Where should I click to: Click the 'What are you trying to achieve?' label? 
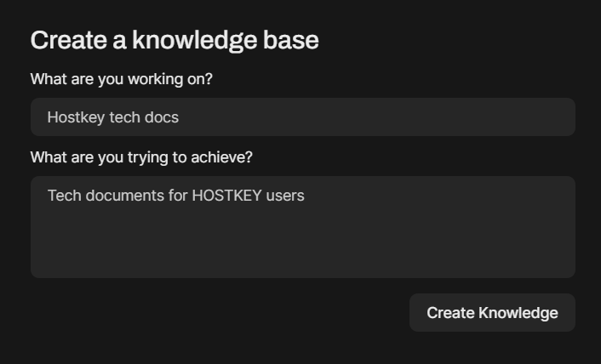141,157
